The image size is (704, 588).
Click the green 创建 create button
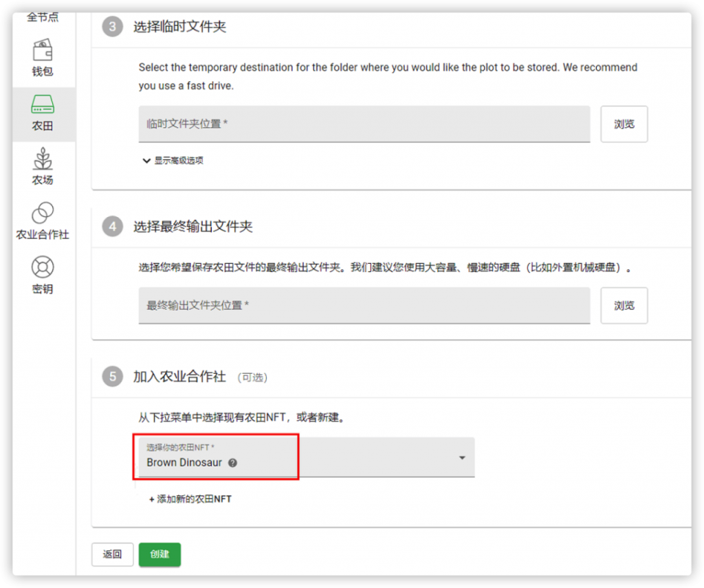159,554
